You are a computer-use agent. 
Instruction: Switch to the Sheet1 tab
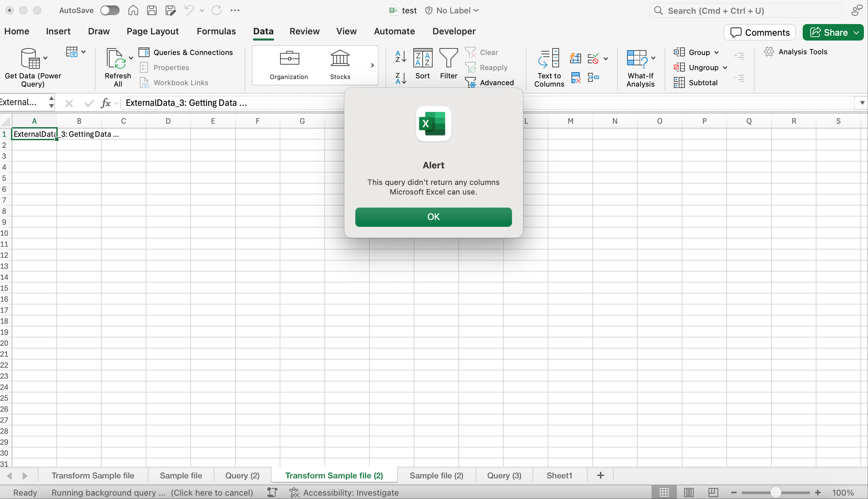(559, 476)
